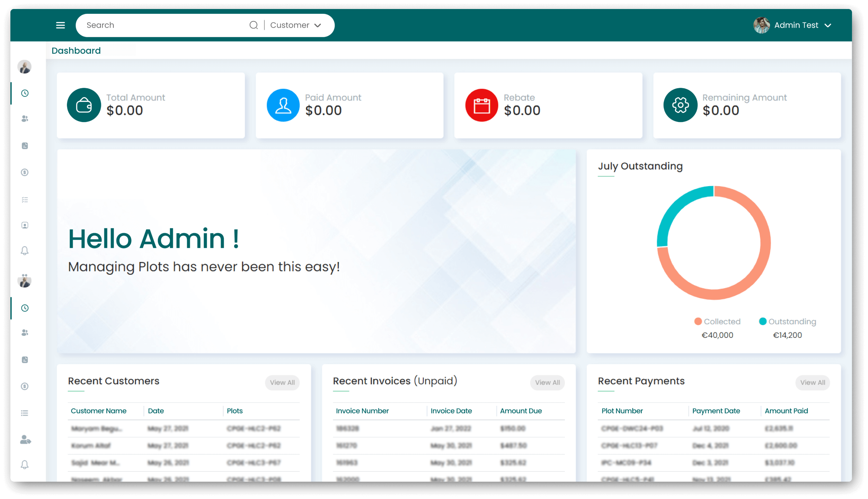View All unpaid recent invoices
The height and width of the screenshot is (499, 868).
click(547, 383)
